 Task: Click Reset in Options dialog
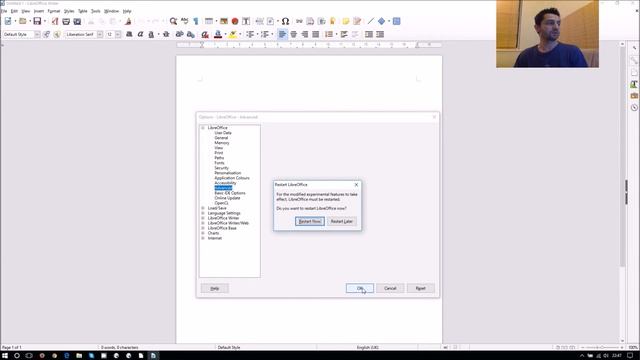click(x=420, y=288)
